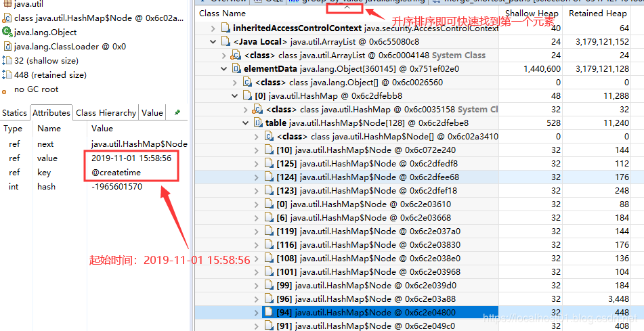Switch to the Statics tab
The width and height of the screenshot is (644, 331).
click(14, 113)
